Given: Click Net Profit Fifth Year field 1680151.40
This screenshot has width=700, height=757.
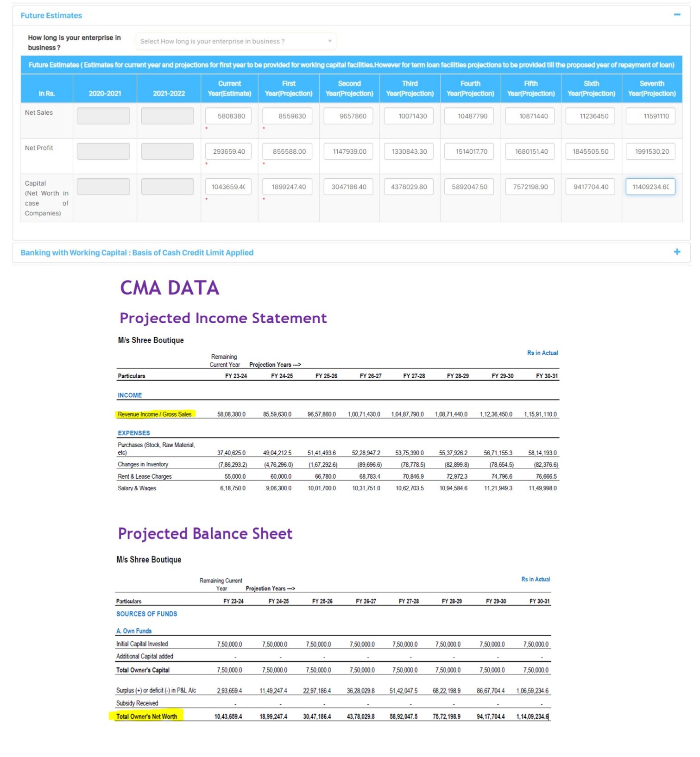Looking at the screenshot, I should [x=530, y=151].
